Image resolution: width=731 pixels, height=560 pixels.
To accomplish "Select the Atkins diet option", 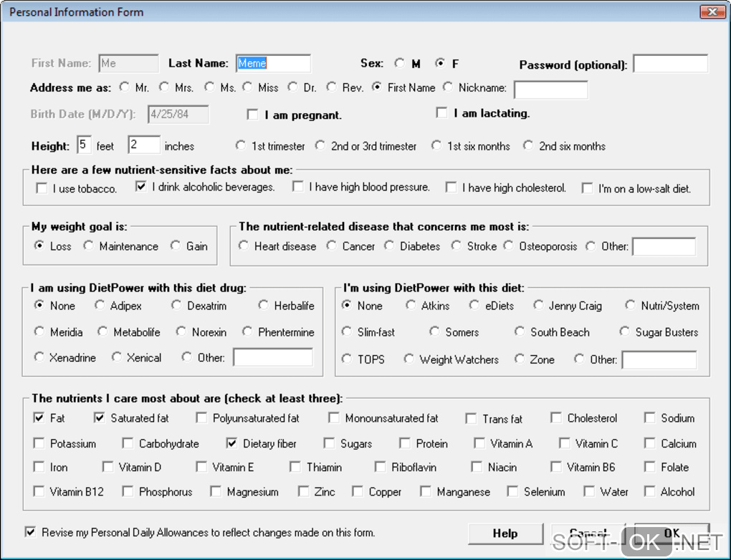I will (410, 305).
